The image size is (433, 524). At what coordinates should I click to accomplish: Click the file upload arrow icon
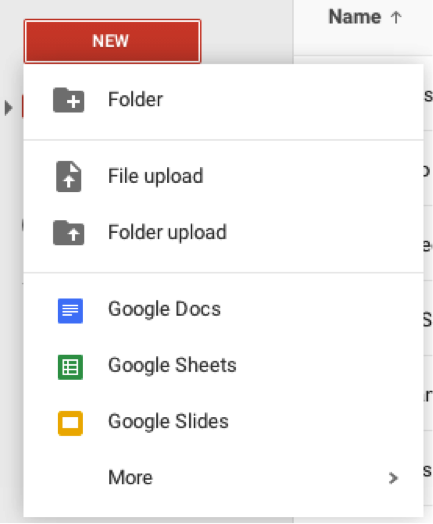tap(68, 176)
